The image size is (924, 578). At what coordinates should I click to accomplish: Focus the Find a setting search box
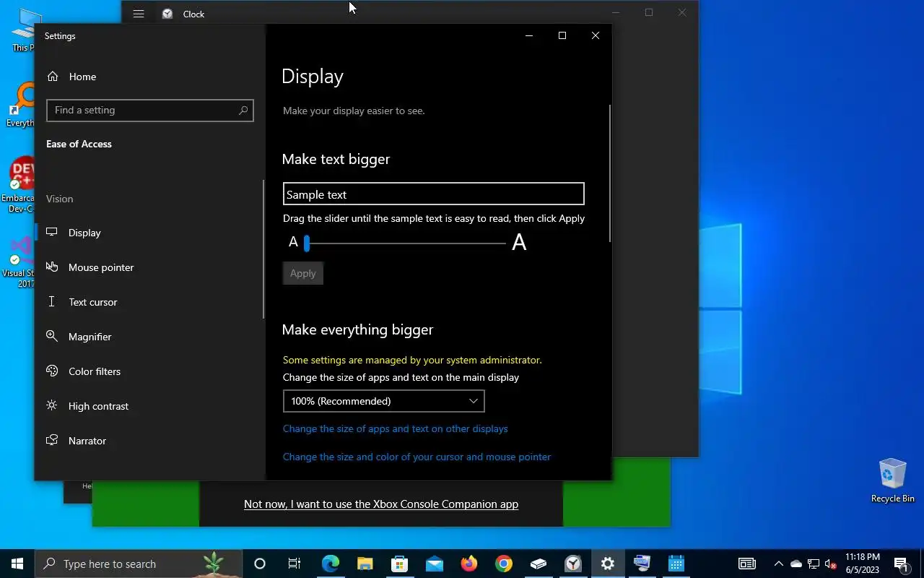[149, 110]
